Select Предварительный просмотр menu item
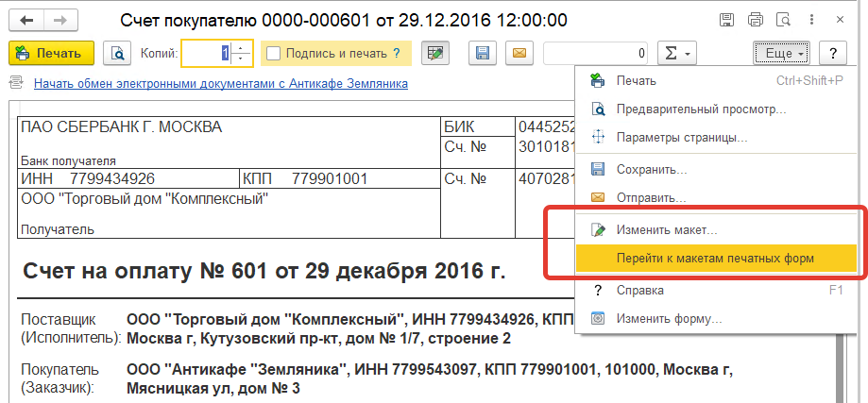The height and width of the screenshot is (403, 868). [716, 109]
